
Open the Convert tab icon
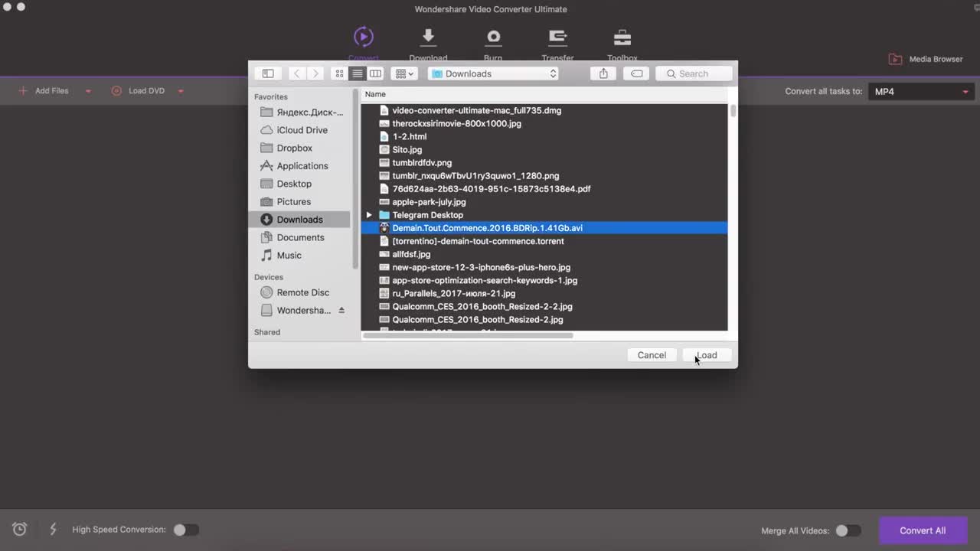[x=364, y=37]
